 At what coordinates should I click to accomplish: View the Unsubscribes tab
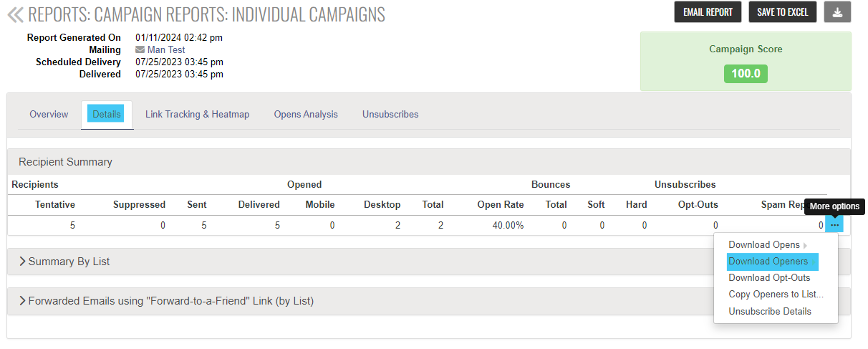390,114
